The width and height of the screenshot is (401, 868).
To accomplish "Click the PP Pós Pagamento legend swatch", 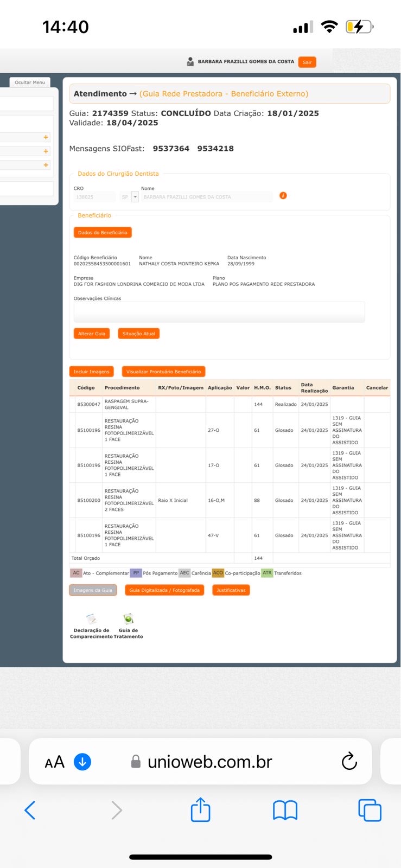I will pyautogui.click(x=136, y=573).
